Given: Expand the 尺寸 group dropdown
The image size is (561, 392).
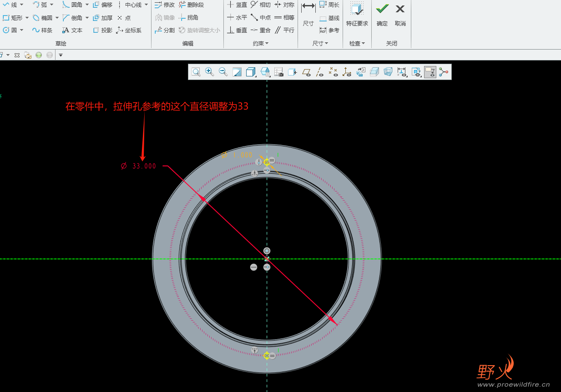Looking at the screenshot, I should click(320, 43).
